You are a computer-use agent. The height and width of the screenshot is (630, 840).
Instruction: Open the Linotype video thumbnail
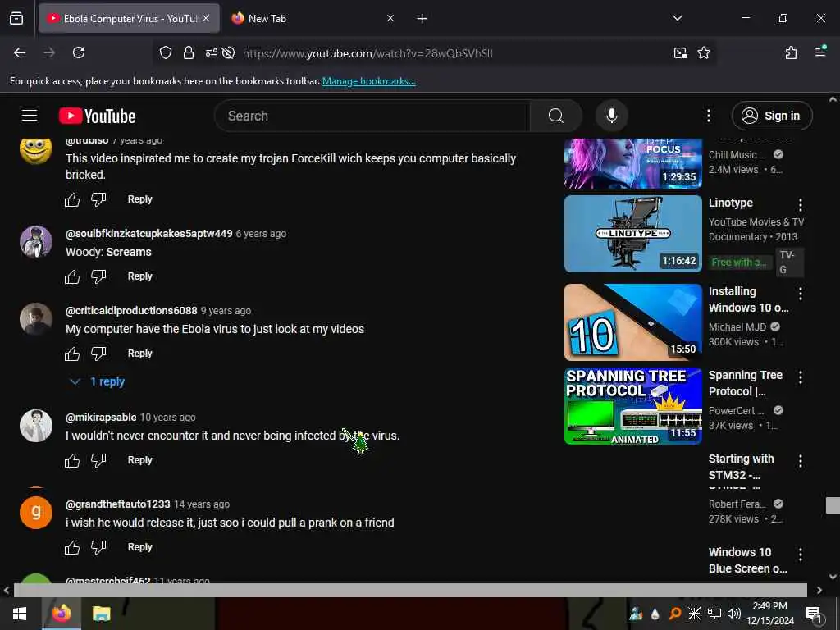(632, 234)
